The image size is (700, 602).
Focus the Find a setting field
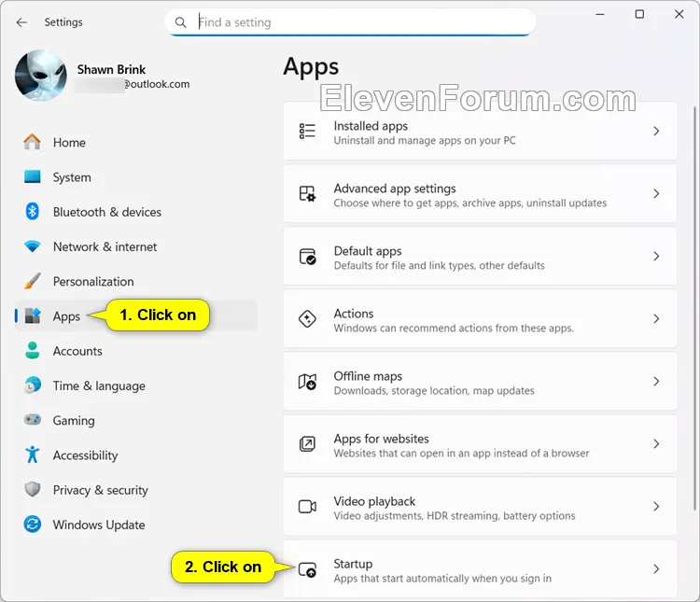[350, 22]
